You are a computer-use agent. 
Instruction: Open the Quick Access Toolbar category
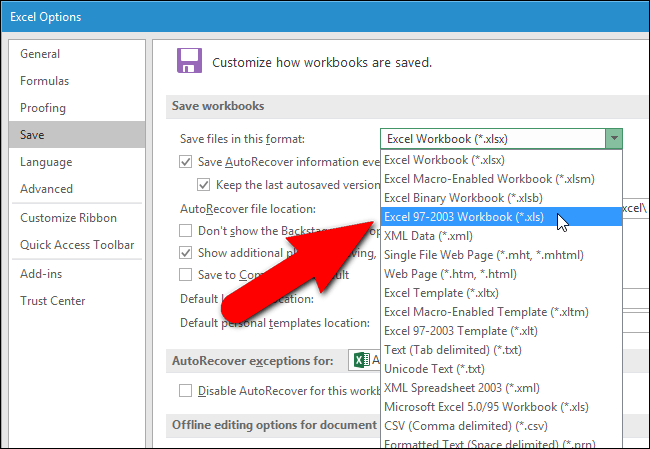point(77,245)
